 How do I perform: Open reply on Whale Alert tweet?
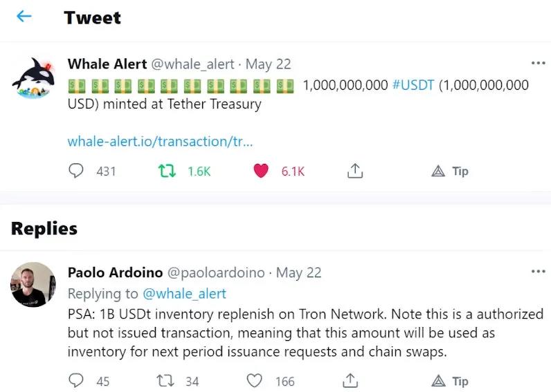click(76, 171)
